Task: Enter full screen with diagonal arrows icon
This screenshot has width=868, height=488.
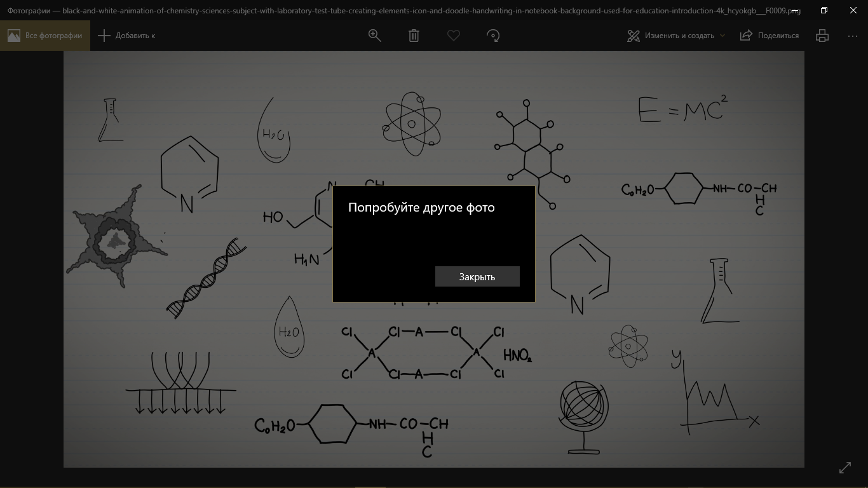Action: (845, 468)
